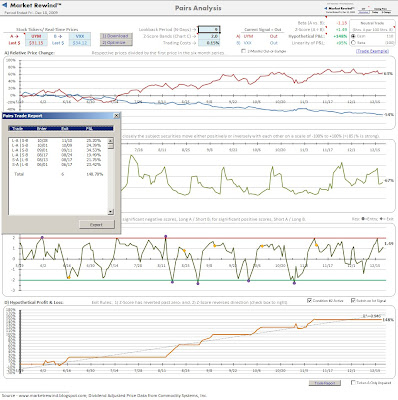Click the Market Rewind back arrow icon
The width and height of the screenshot is (398, 400).
[5, 6]
